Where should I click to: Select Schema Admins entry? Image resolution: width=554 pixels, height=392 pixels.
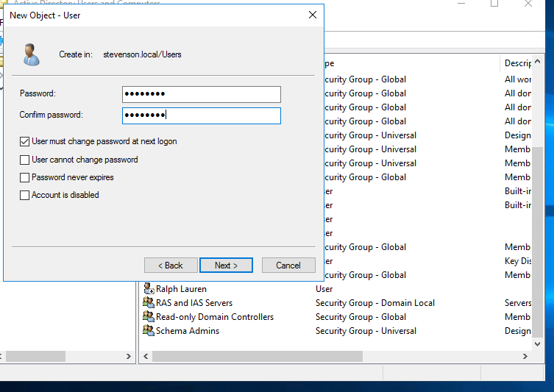[188, 331]
